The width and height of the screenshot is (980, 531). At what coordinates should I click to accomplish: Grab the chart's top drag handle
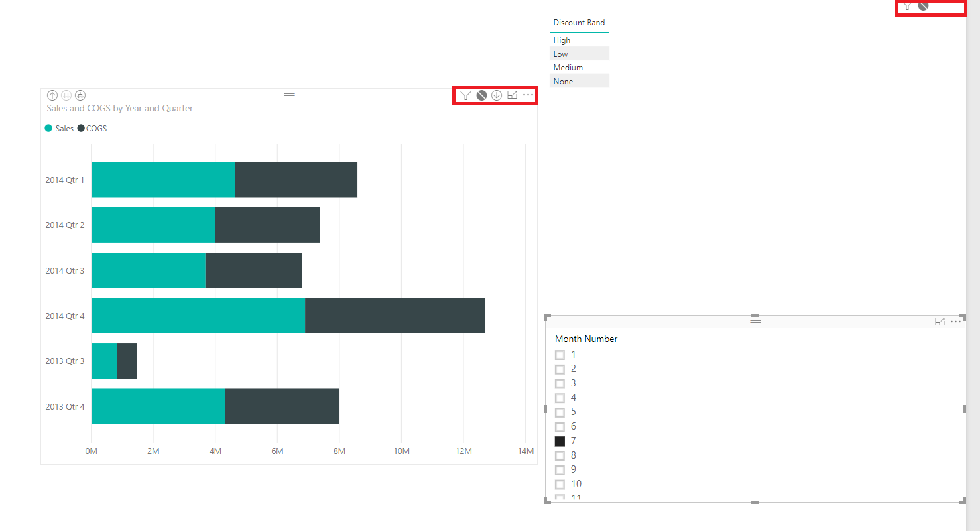click(x=289, y=95)
